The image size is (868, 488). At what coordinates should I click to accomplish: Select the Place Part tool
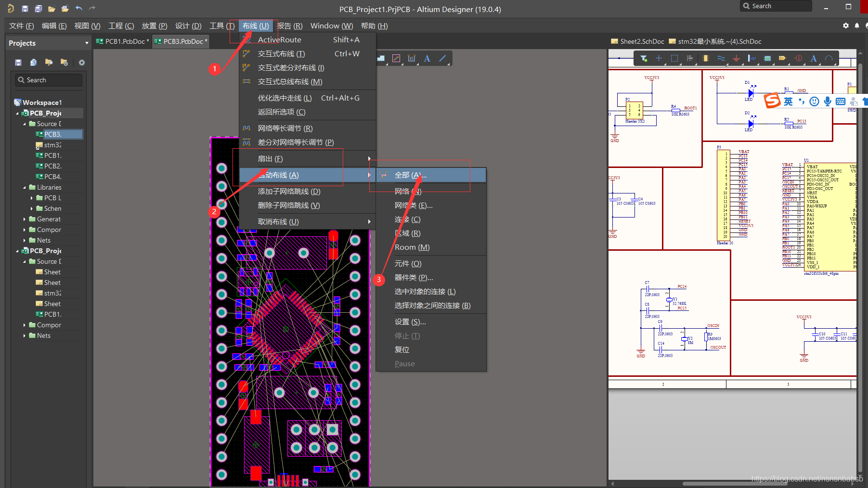[x=706, y=58]
